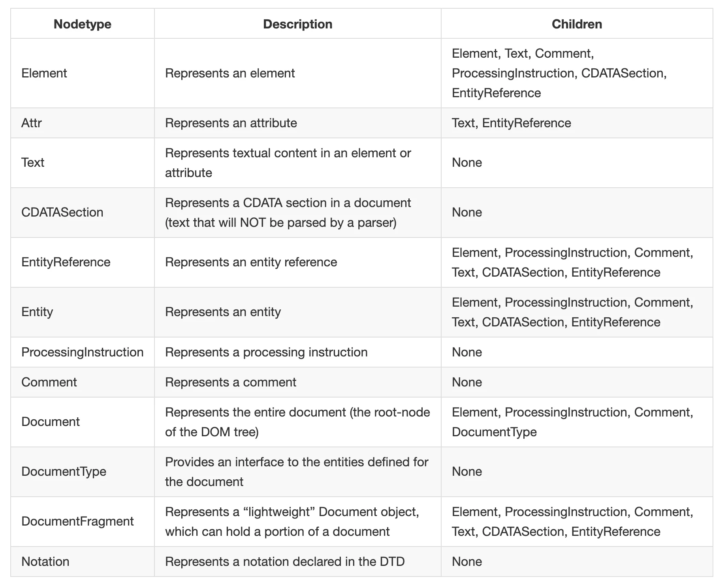Click the Nodetype column header

click(x=82, y=24)
